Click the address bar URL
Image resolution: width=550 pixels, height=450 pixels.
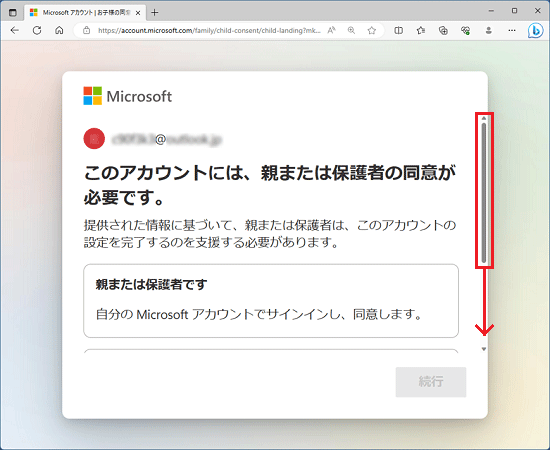click(x=209, y=31)
